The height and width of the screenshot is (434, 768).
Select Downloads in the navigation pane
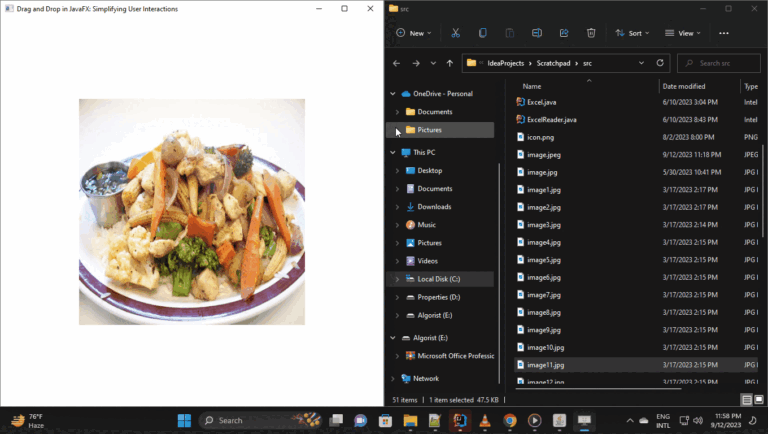(434, 207)
